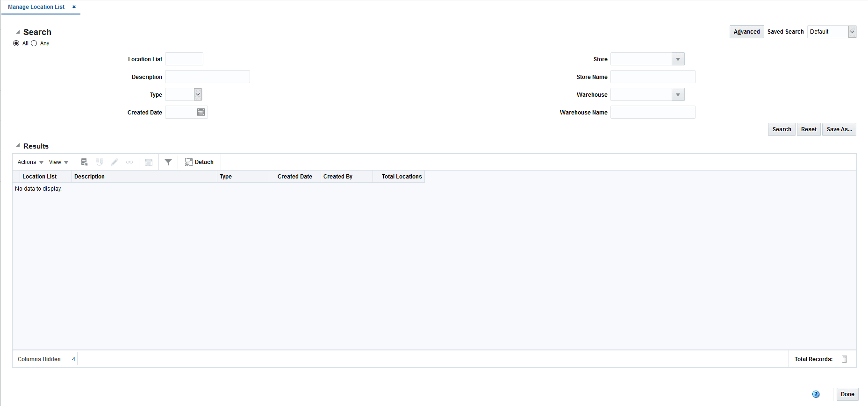Select the All radio button

coord(16,43)
